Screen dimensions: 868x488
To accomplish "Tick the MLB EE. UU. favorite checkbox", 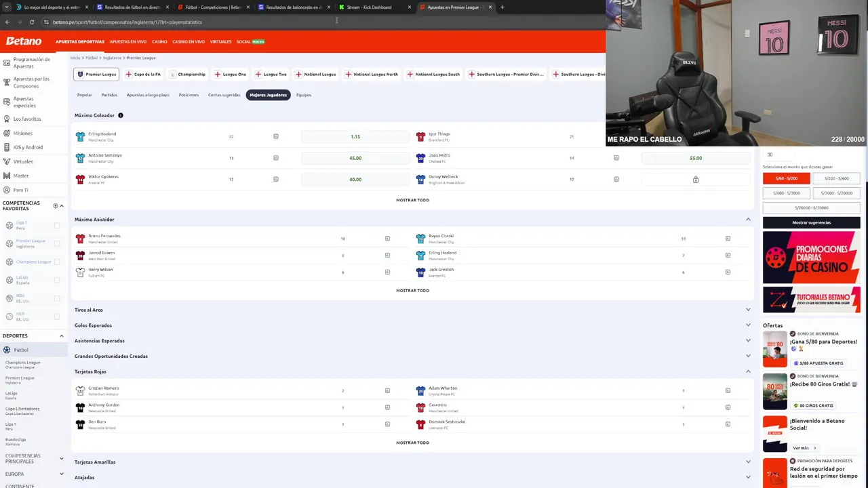I will (x=56, y=317).
